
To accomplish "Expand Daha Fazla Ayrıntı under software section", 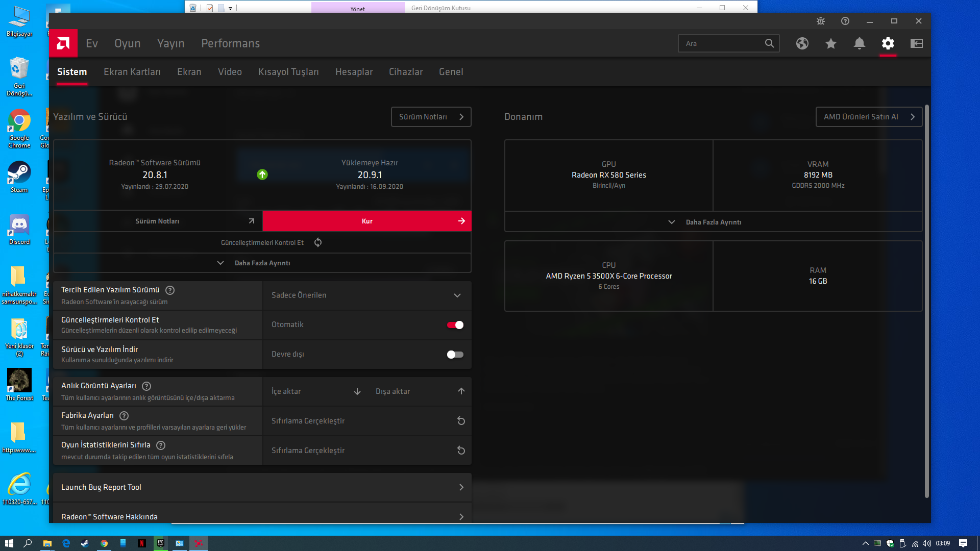I will click(x=262, y=263).
